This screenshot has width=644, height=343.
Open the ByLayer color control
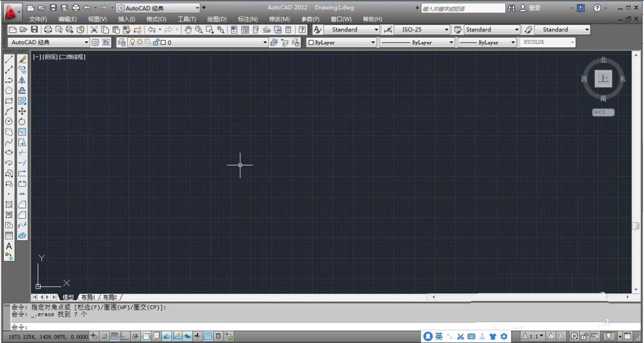pyautogui.click(x=341, y=42)
